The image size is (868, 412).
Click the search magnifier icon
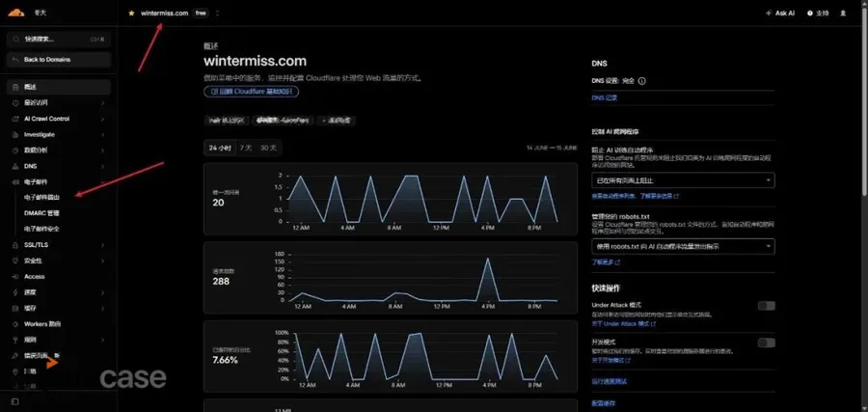[x=16, y=40]
